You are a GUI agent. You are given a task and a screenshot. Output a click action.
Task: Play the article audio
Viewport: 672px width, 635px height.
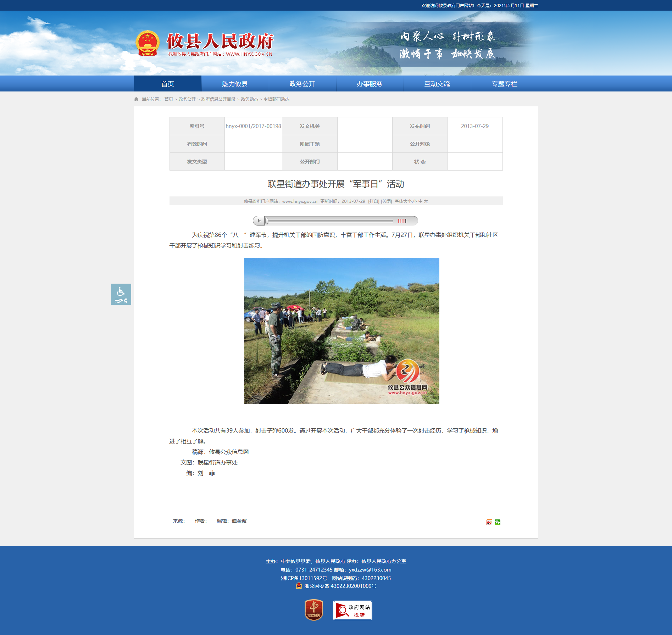259,221
